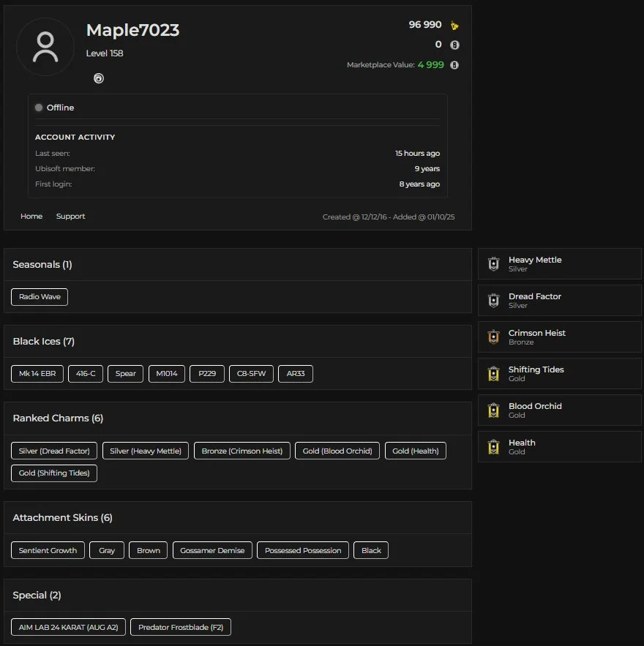Click the Ranked Charms (6) section header
Screen dimensions: 644x646
(58, 418)
